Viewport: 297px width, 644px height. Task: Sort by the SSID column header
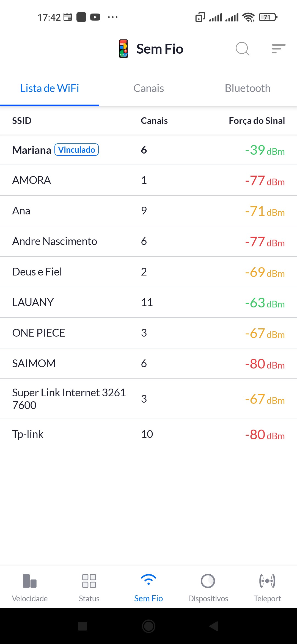[x=22, y=121]
